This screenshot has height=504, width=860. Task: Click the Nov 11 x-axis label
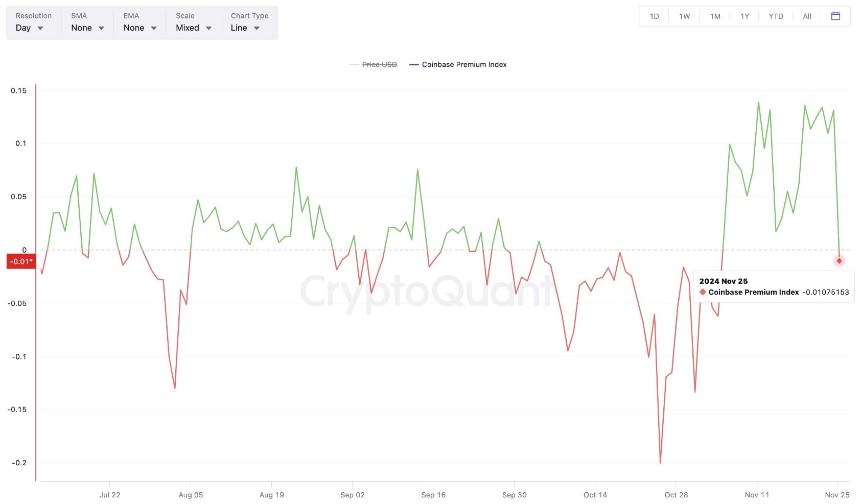tap(757, 495)
